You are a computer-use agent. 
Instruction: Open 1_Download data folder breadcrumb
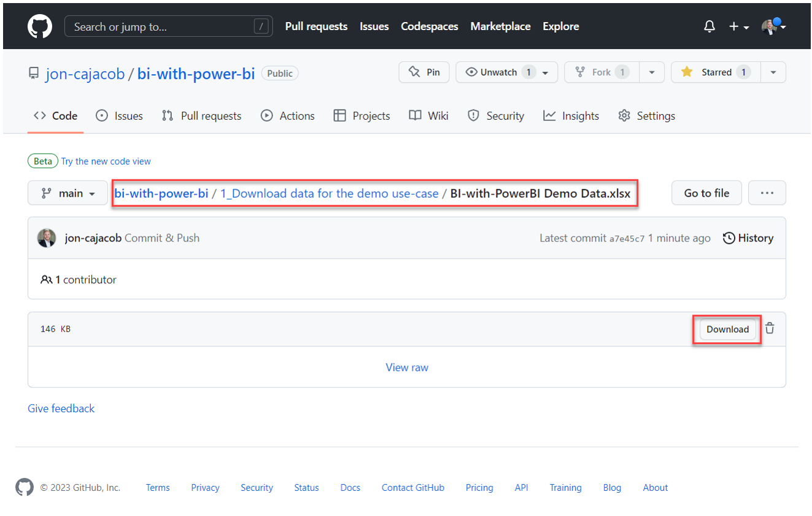[x=330, y=193]
